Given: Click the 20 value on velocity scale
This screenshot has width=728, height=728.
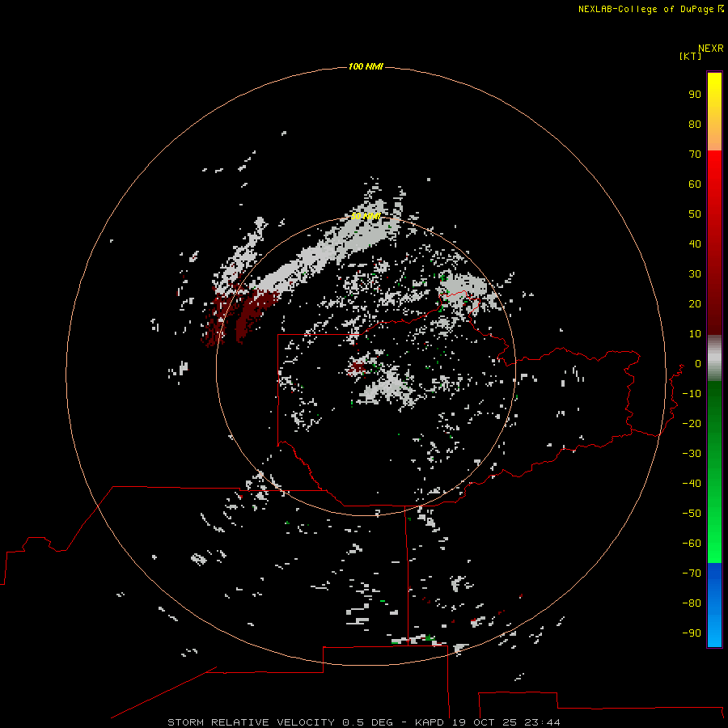Looking at the screenshot, I should click(x=695, y=304).
